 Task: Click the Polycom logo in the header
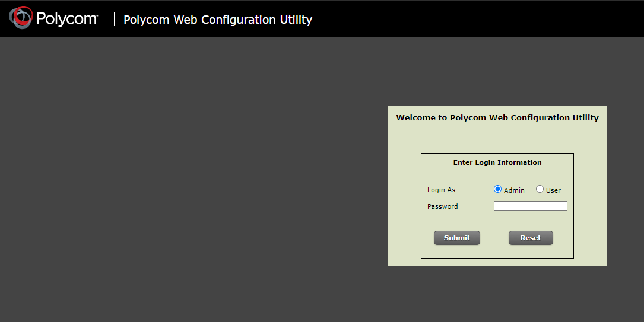coord(53,18)
